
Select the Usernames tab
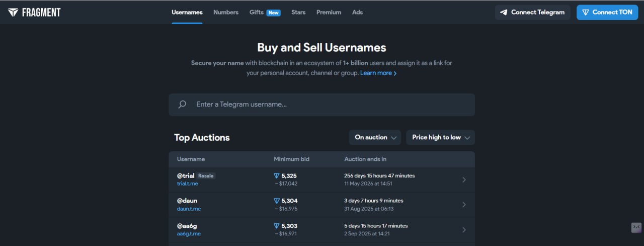(187, 12)
